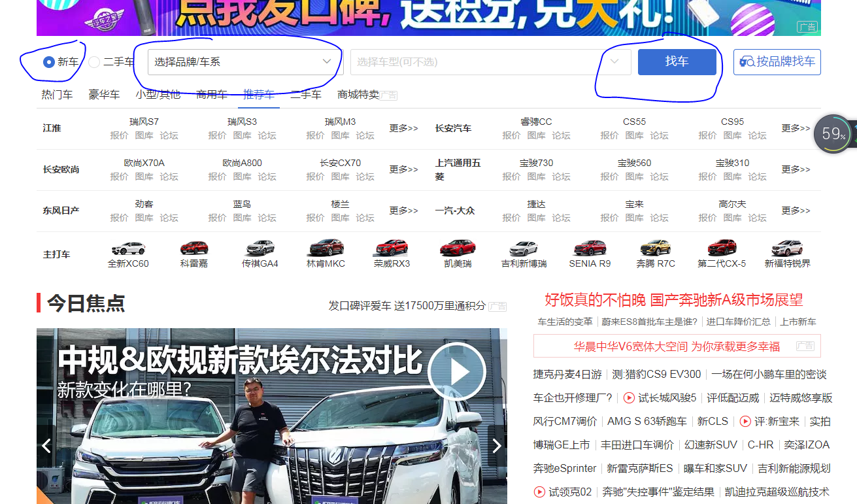The width and height of the screenshot is (857, 504).
Task: Switch to the 小型/其他 tab
Action: (158, 95)
